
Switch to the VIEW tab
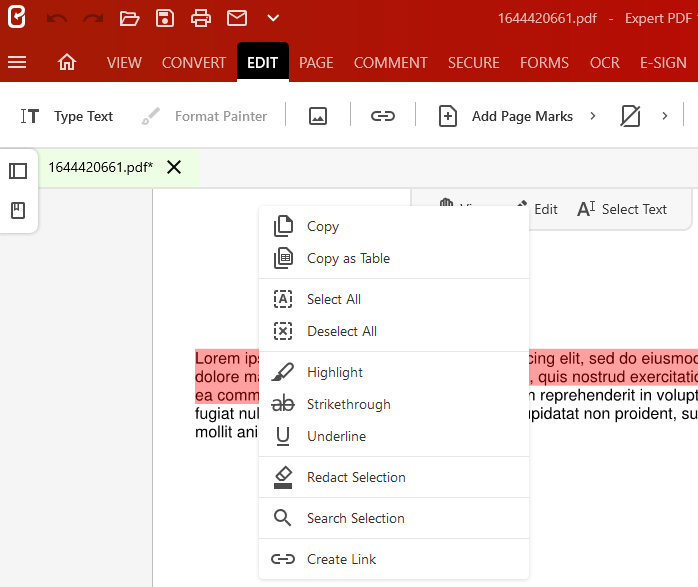124,63
